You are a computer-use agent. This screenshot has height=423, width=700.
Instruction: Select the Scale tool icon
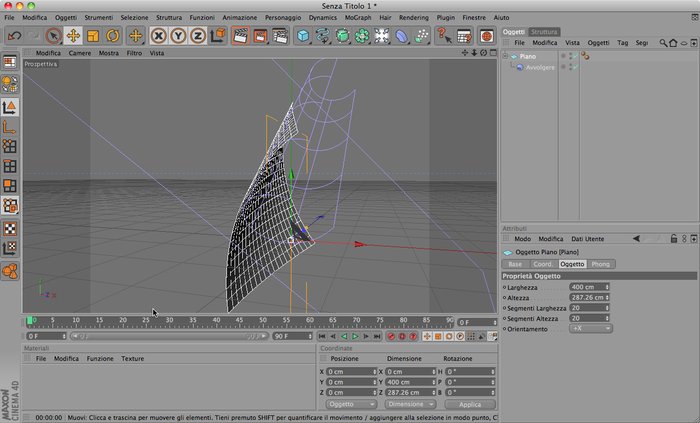(x=93, y=36)
